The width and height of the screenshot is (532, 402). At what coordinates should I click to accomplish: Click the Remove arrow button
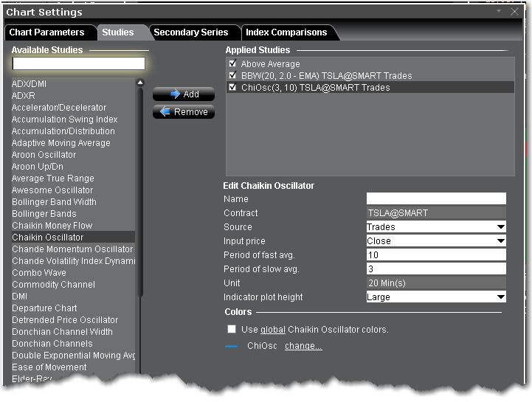pyautogui.click(x=183, y=112)
